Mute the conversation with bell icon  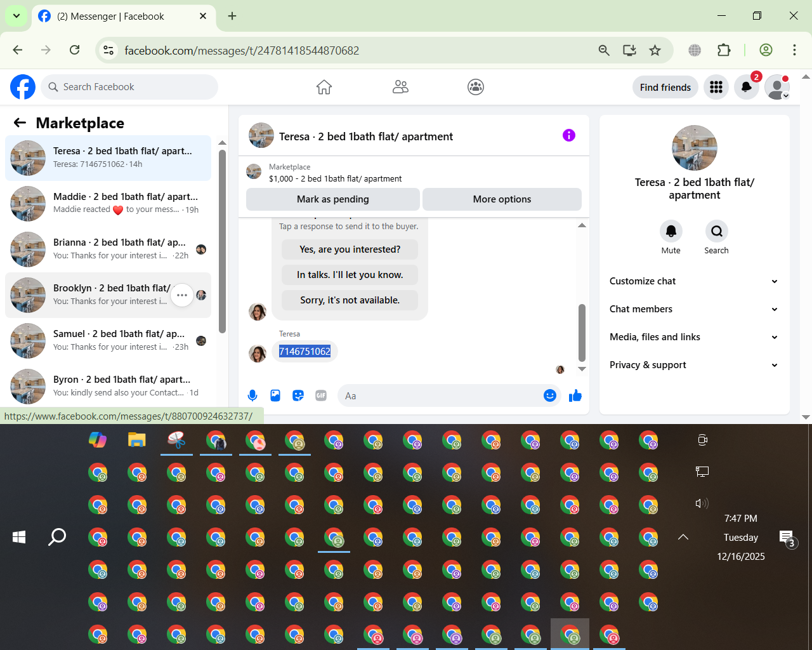671,231
